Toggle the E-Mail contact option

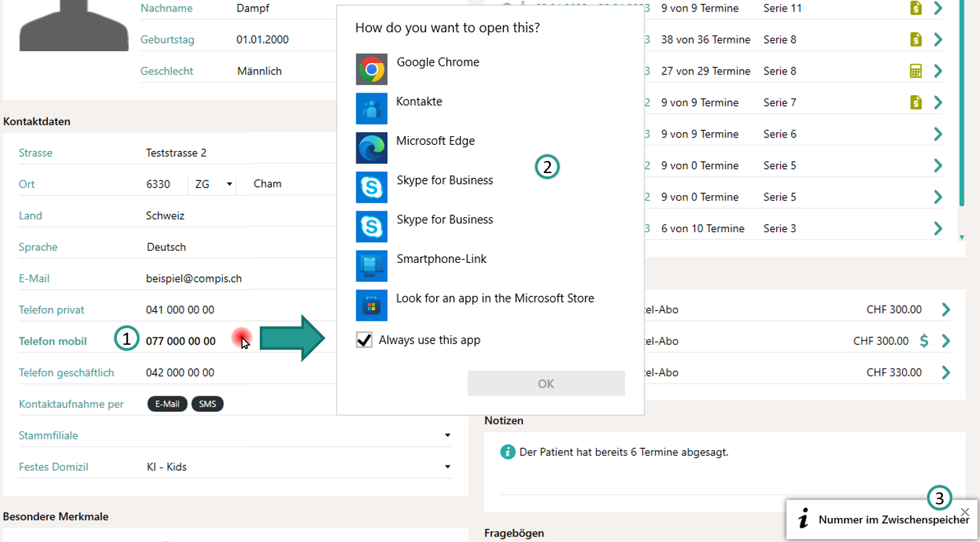pos(167,404)
